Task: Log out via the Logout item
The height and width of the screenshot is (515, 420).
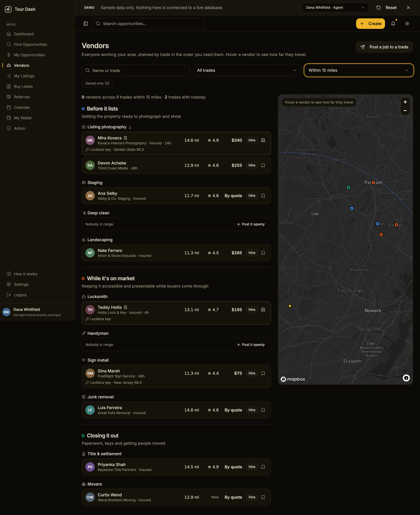Action: [x=37, y=295]
